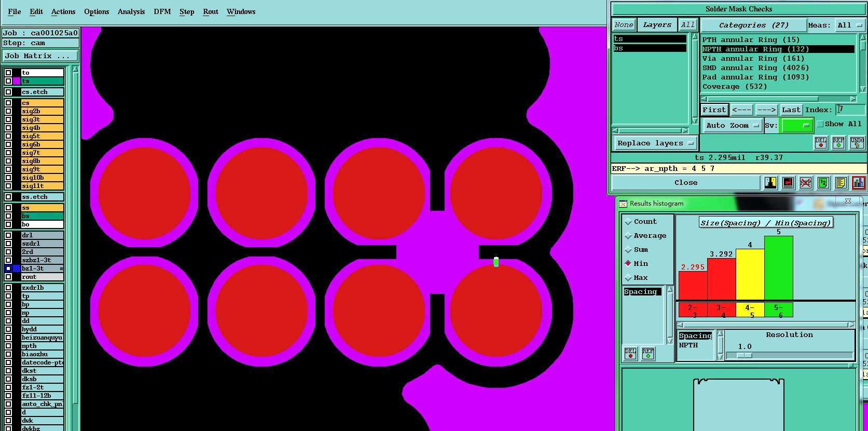This screenshot has width=868, height=431.
Task: Click the DEL icon in Solder Mask Checks
Action: pos(821,143)
